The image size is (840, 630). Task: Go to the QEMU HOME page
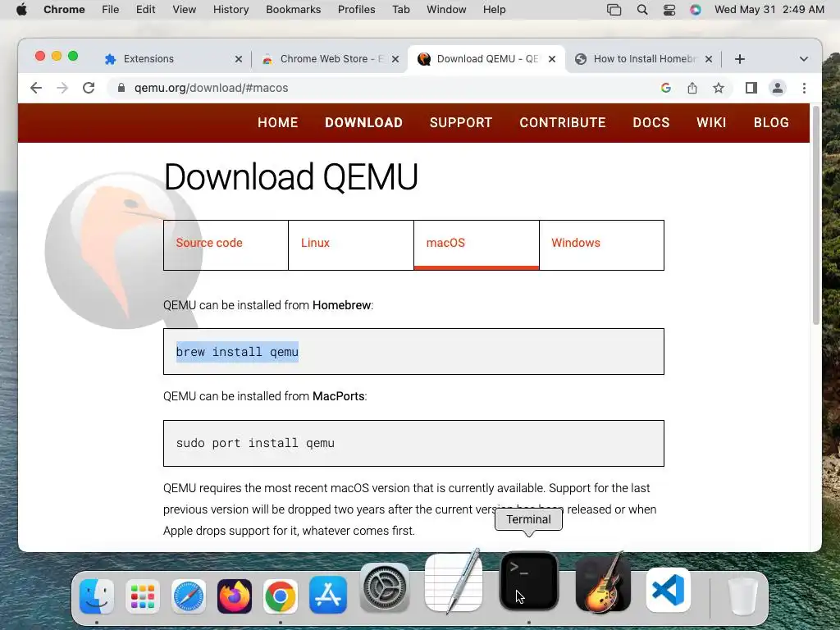(x=277, y=123)
